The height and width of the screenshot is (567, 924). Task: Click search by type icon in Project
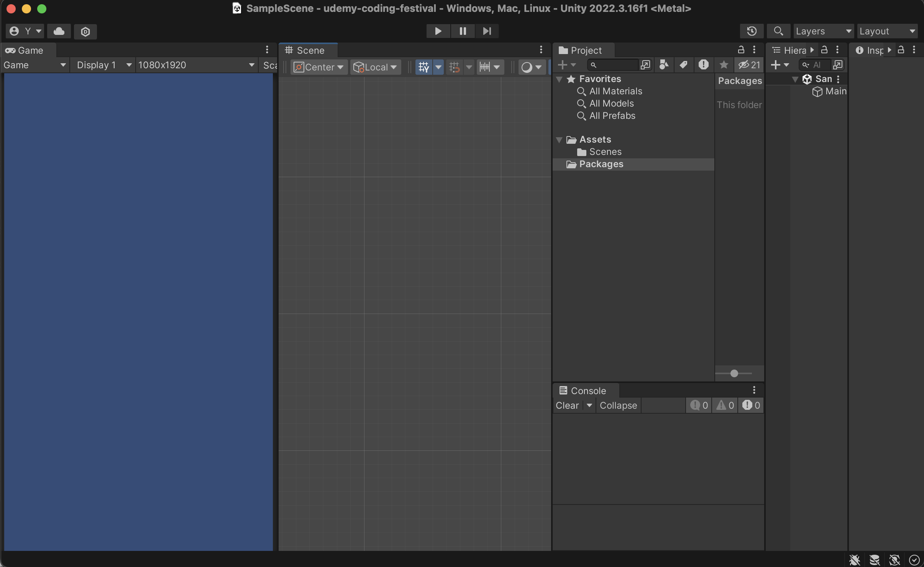[x=664, y=65]
